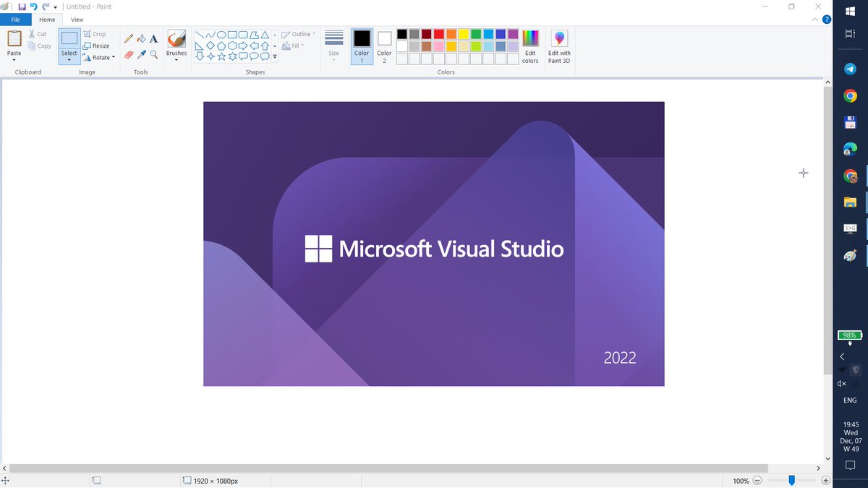Click the zoom slider handle
868x488 pixels.
tap(792, 481)
